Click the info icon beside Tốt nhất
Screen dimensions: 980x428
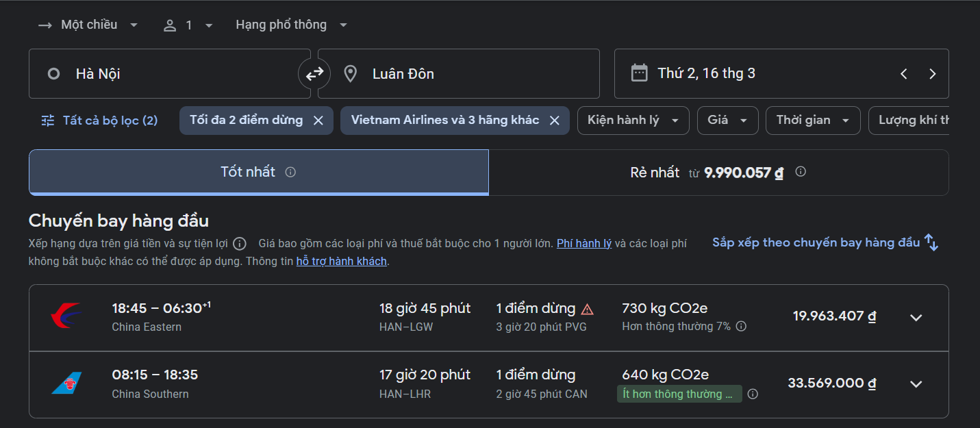[290, 172]
